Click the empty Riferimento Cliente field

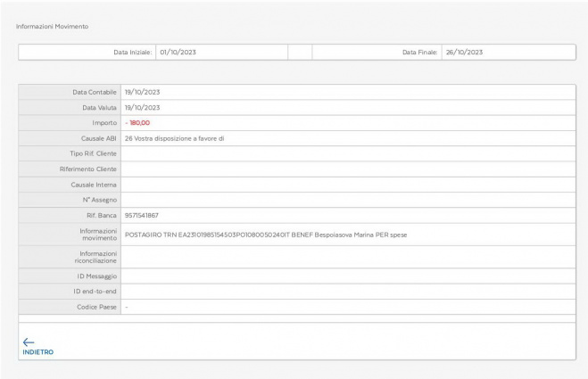(348, 169)
